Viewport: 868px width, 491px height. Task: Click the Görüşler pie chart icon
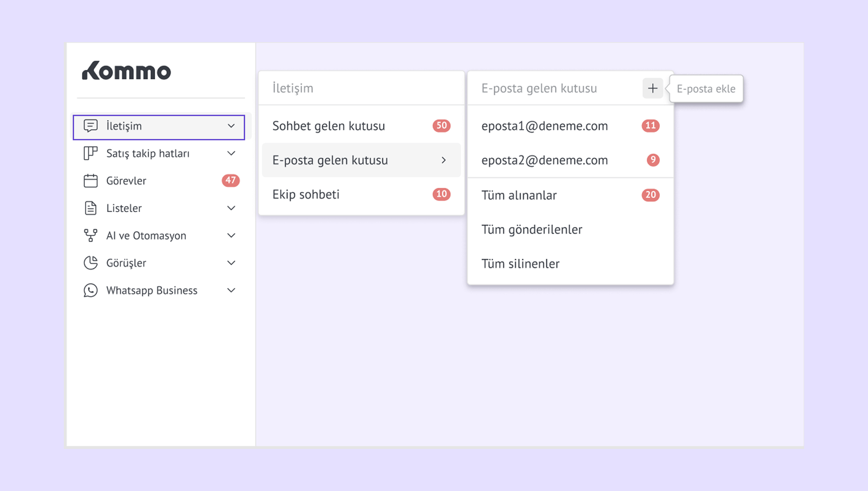click(90, 263)
